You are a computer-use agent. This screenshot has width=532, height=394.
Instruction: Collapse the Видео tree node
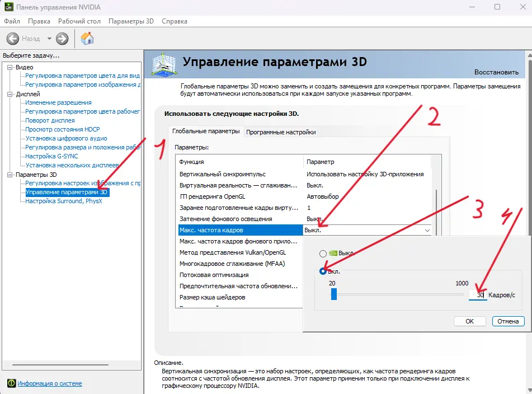(10, 67)
